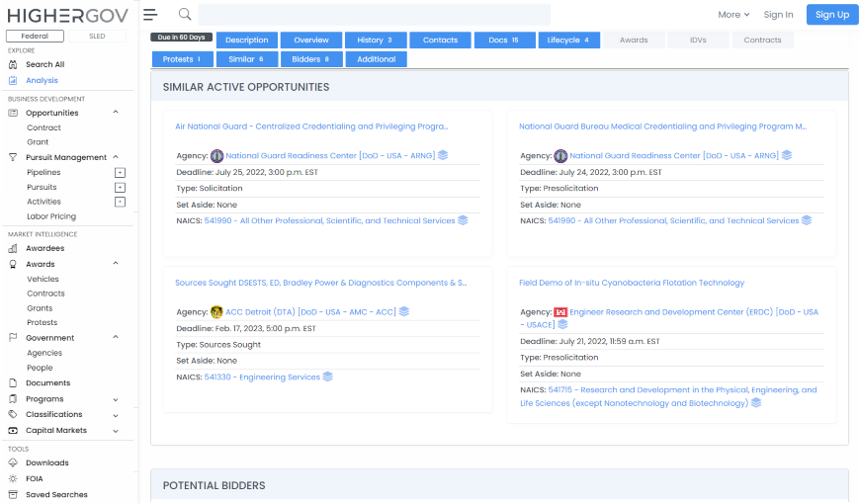860x504 pixels.
Task: Collapse the Government section chevron
Action: [116, 337]
